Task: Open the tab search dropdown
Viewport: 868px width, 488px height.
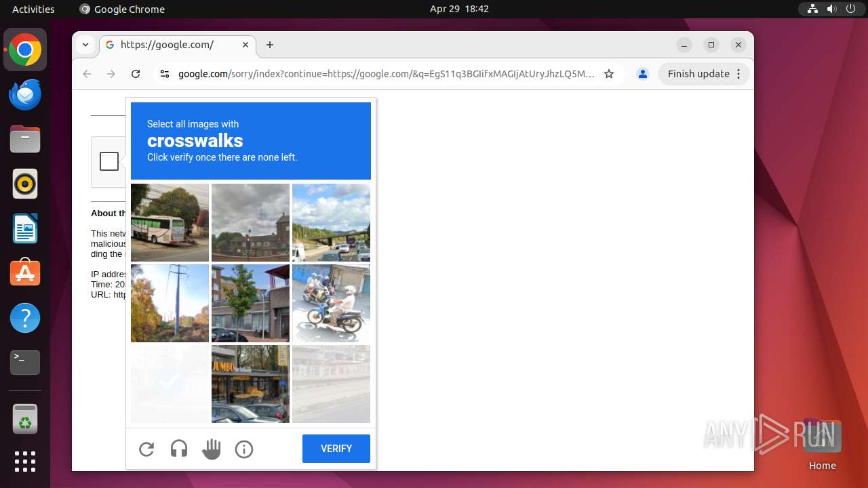Action: [85, 45]
